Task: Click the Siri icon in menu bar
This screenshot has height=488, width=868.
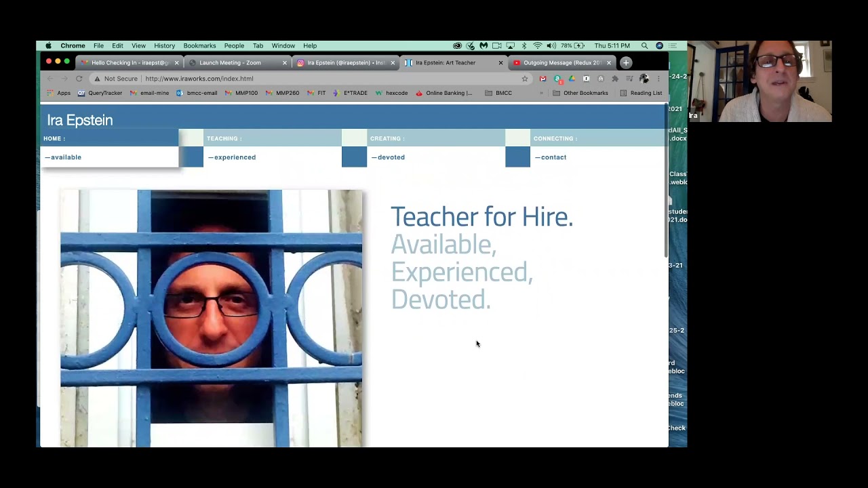Action: 659,46
